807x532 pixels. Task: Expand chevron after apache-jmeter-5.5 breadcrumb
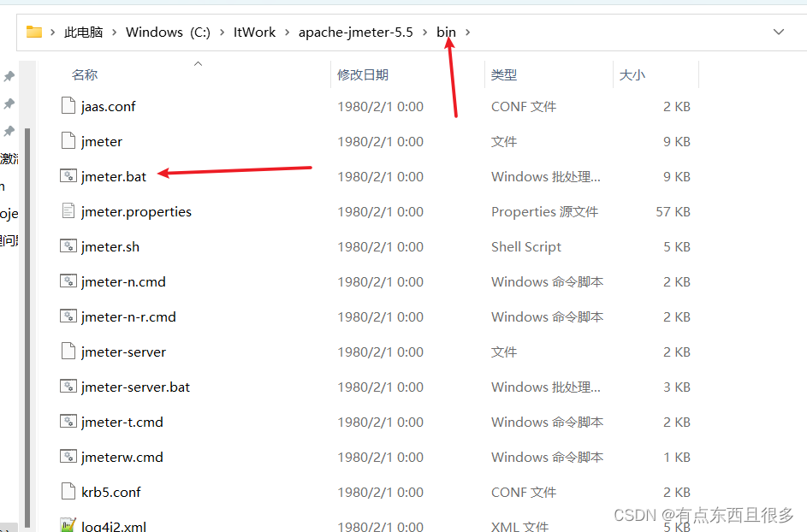point(425,33)
